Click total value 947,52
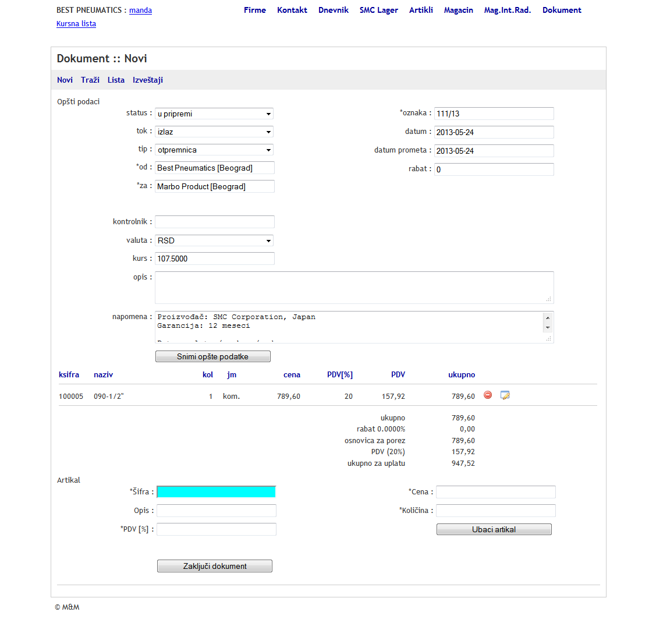 pos(463,463)
